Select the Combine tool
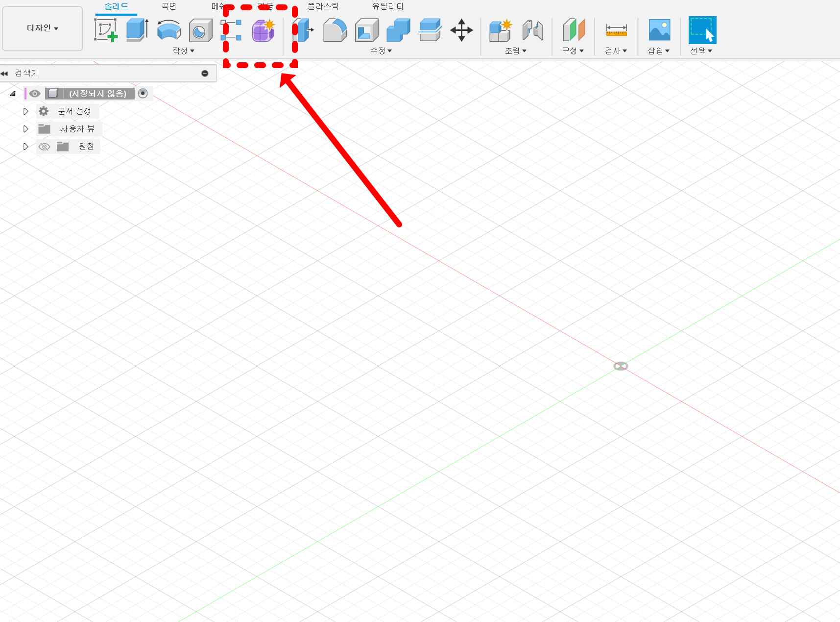Screen dimensions: 840x622 pyautogui.click(x=398, y=30)
